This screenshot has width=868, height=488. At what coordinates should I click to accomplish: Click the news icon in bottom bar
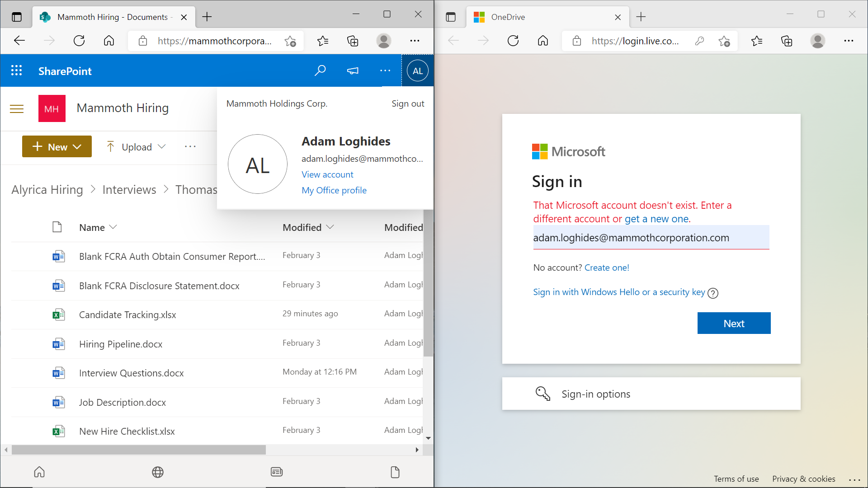click(x=277, y=472)
